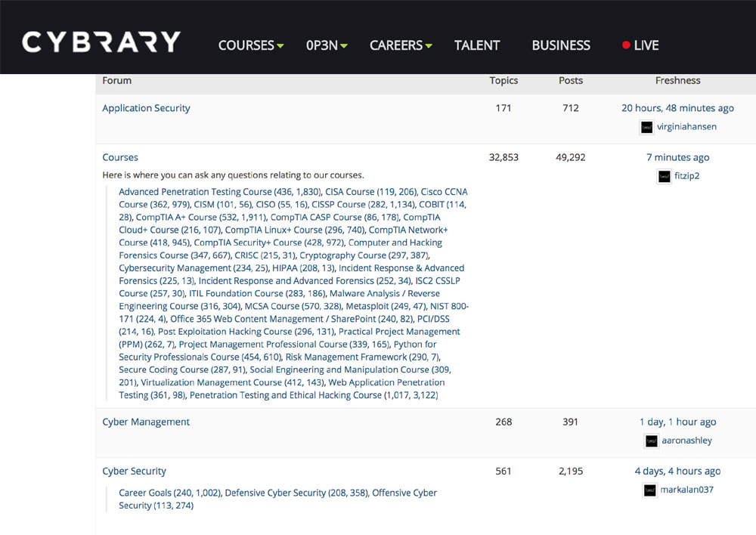The image size is (756, 535).
Task: Open Career Goals subforum
Action: point(169,493)
